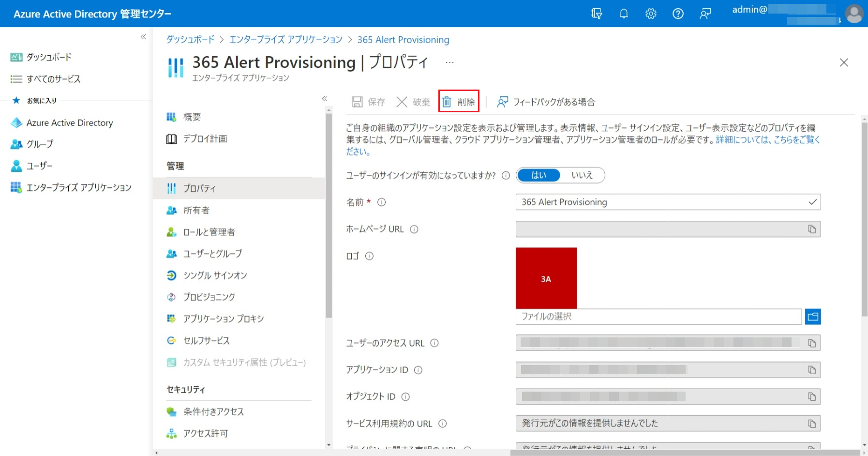Open directory and subscription filter icon
The image size is (868, 456).
[x=597, y=14]
